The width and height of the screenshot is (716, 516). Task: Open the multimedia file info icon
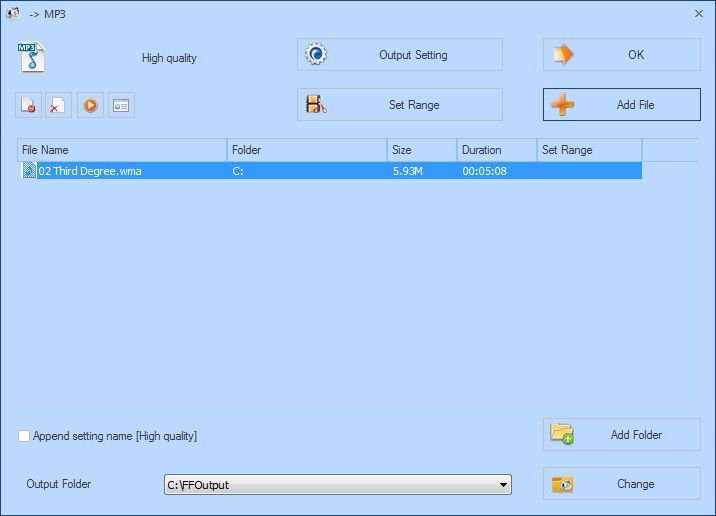point(121,105)
